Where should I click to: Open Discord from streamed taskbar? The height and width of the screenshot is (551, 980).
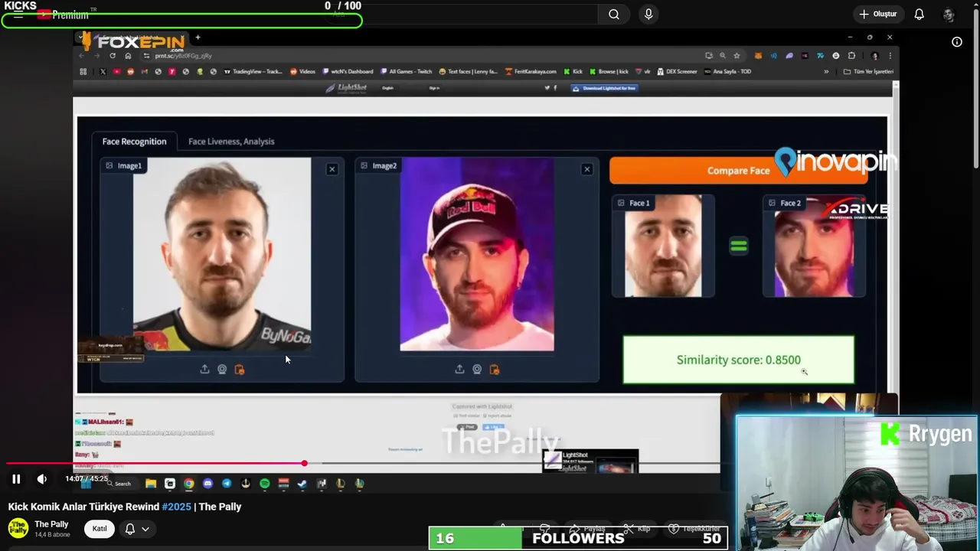tap(207, 484)
